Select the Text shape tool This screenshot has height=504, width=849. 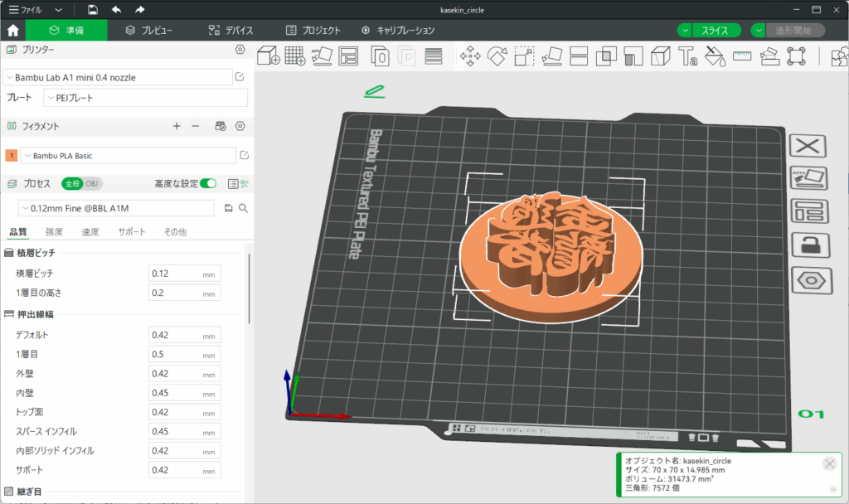pyautogui.click(x=687, y=56)
